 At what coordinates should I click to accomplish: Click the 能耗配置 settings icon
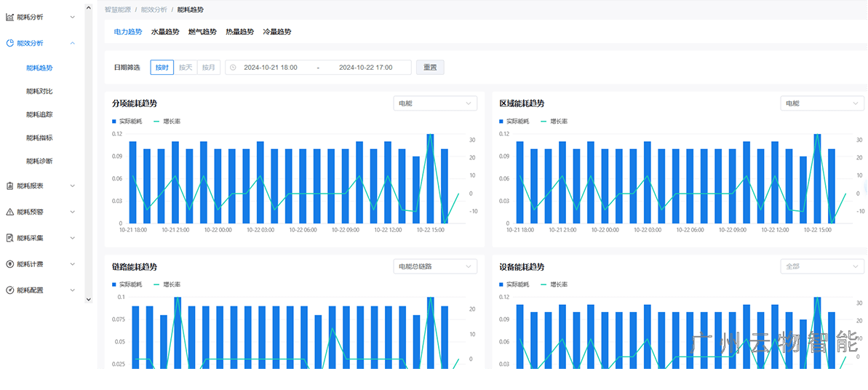pyautogui.click(x=10, y=290)
